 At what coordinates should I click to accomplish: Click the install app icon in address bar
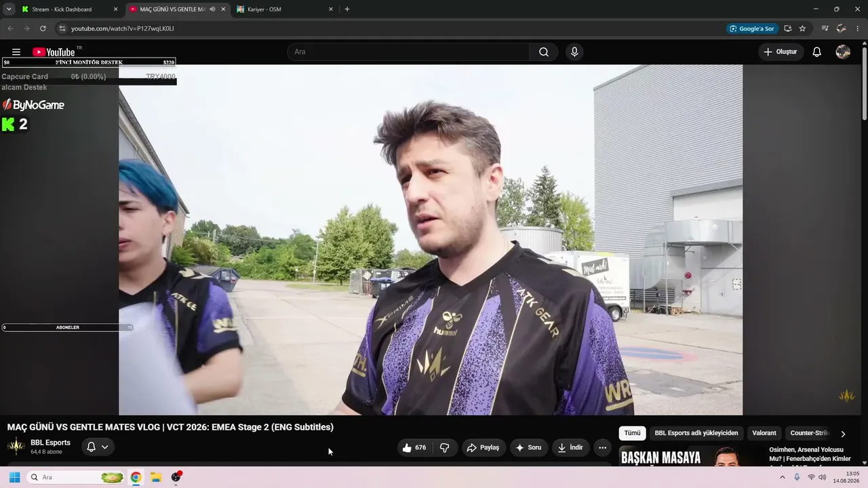click(x=787, y=28)
